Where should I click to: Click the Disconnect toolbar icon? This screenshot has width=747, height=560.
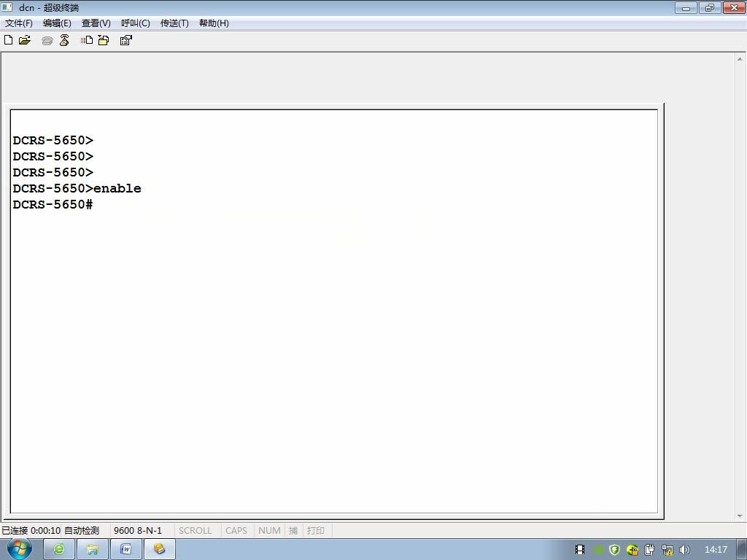click(64, 40)
